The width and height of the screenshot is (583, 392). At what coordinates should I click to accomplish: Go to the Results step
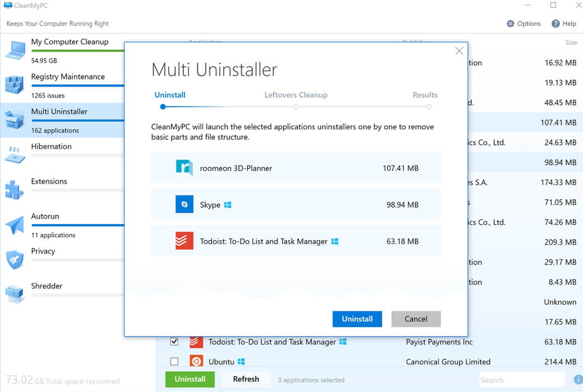[425, 95]
